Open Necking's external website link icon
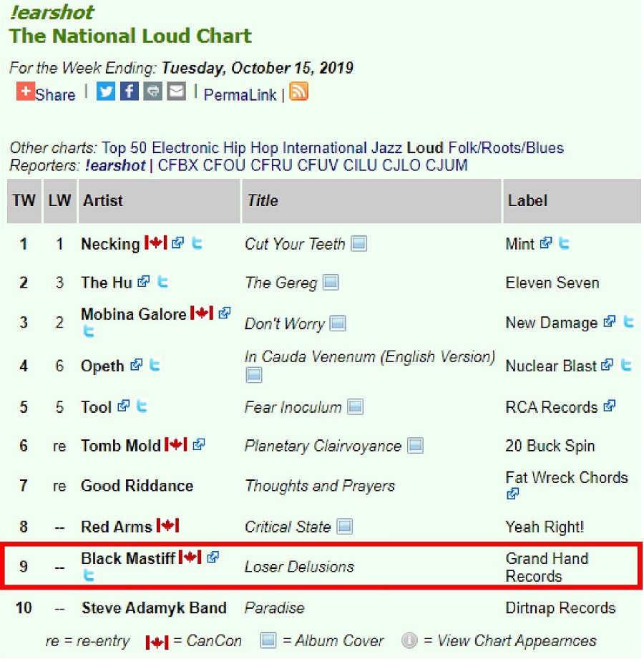The width and height of the screenshot is (644, 659). point(178,243)
